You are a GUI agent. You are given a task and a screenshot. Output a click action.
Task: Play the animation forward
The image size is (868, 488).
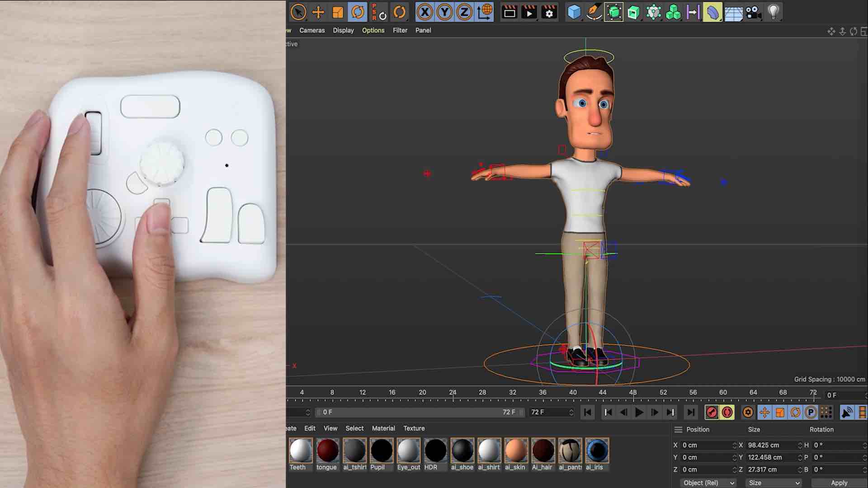[x=639, y=412]
